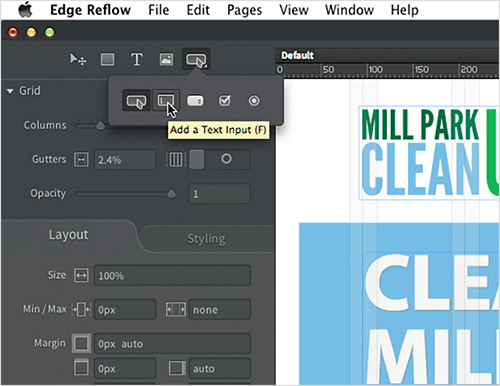Open the Pages menu
500x386 pixels.
[244, 10]
